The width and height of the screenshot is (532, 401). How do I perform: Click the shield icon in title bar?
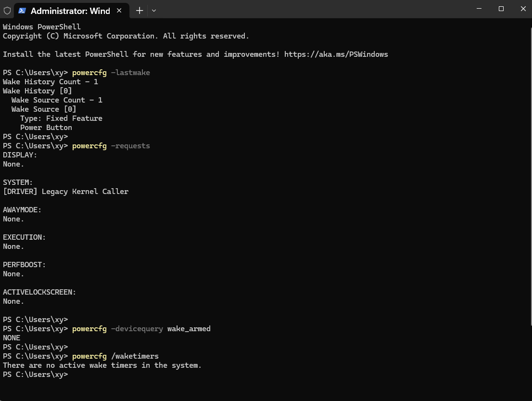pos(7,11)
